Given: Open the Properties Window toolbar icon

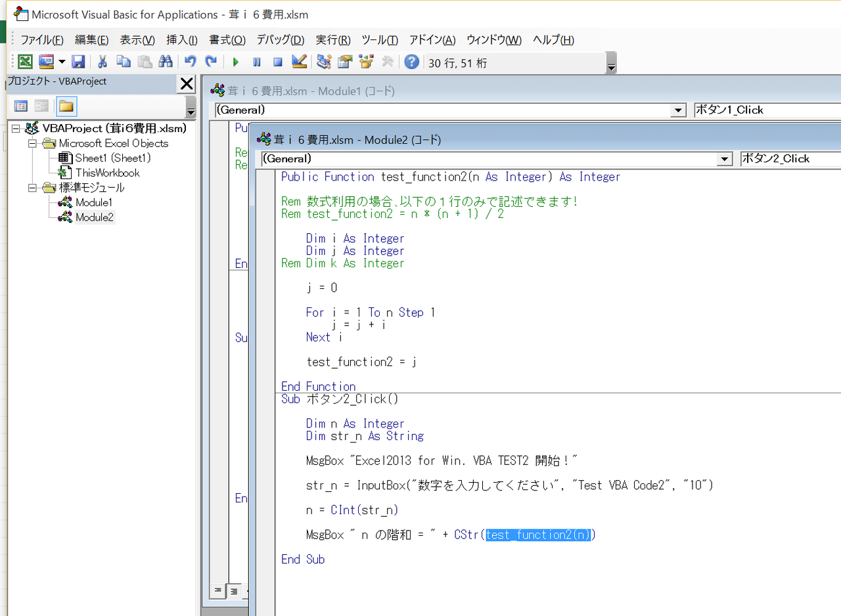Looking at the screenshot, I should (x=345, y=62).
